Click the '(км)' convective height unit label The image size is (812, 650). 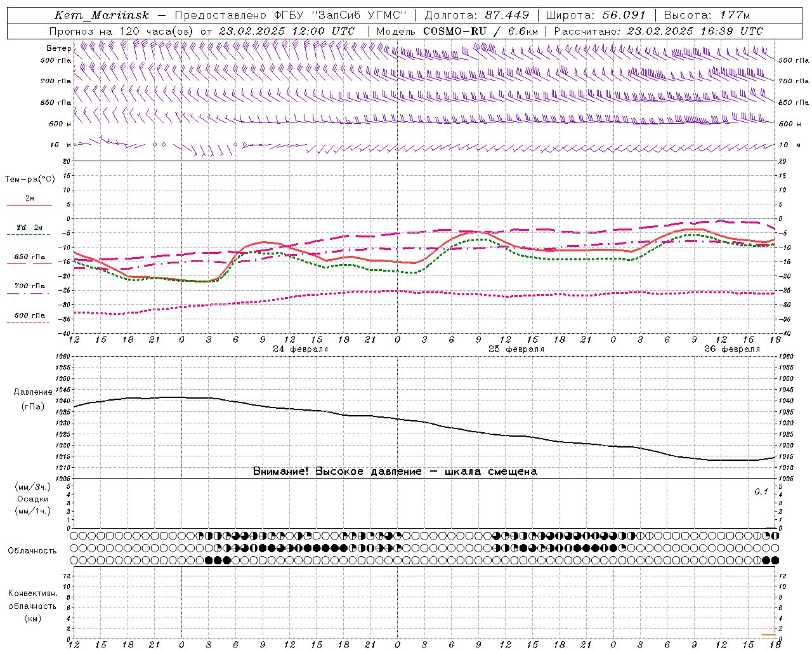point(33,618)
